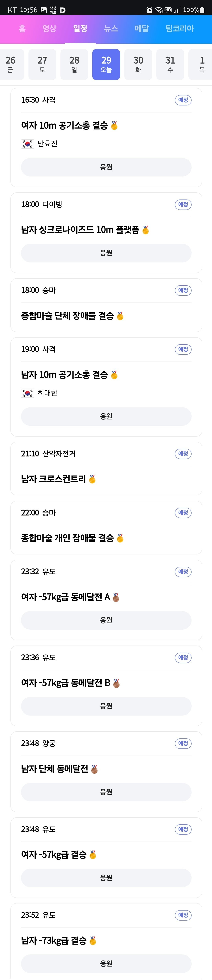Cheer for 여자 10m 공기소총 결승 with 응원
The height and width of the screenshot is (980, 212).
click(x=106, y=167)
